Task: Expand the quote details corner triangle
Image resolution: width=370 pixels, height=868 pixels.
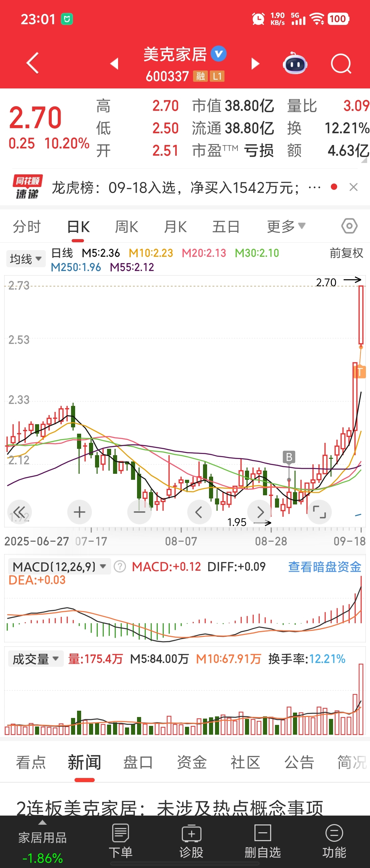Action: pyautogui.click(x=364, y=160)
